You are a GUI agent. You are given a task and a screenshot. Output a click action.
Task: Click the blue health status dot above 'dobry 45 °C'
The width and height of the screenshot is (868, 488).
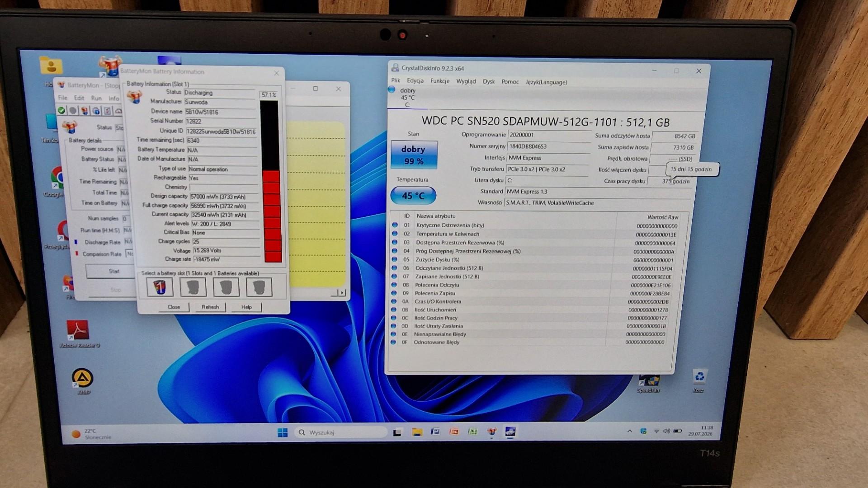392,90
